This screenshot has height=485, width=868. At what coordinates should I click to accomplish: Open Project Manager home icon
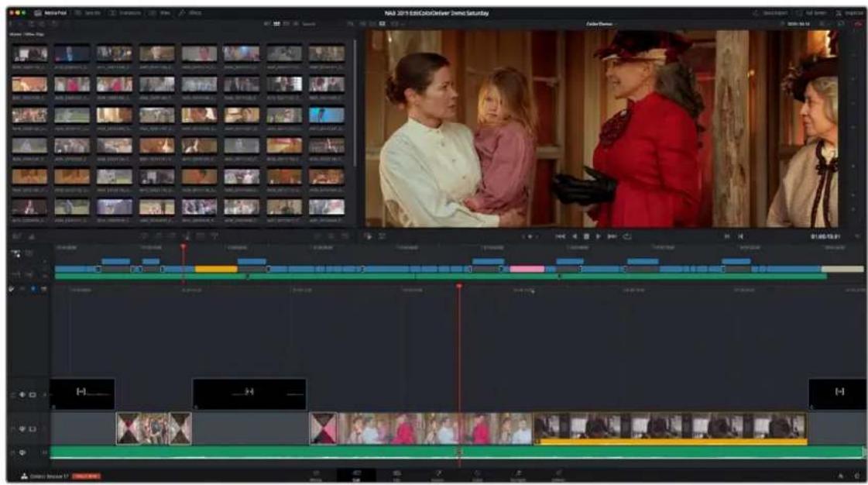[x=840, y=476]
